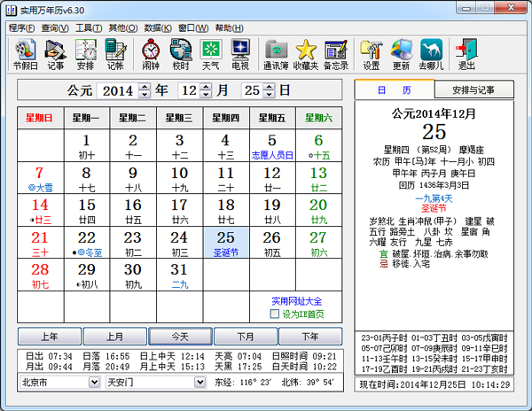Decrease the day with down arrow
The height and width of the screenshot is (411, 532).
click(269, 94)
